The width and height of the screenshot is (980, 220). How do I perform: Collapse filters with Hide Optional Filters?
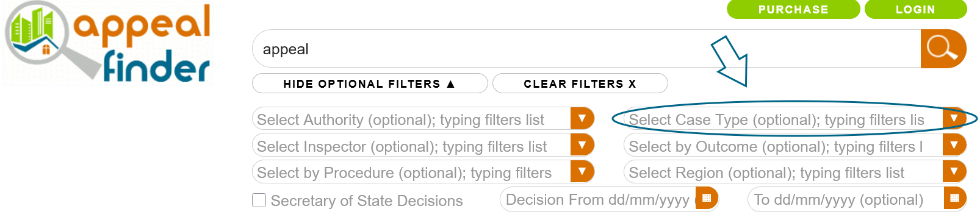click(x=370, y=83)
